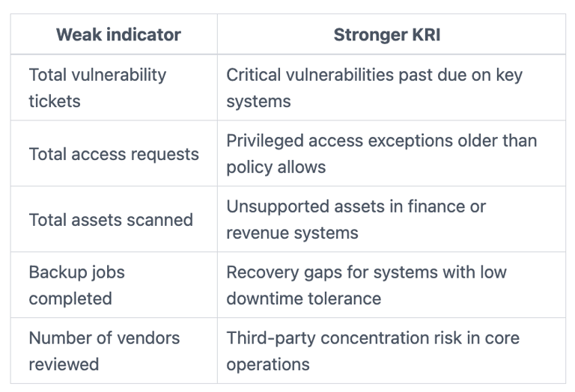Click 'Privileged access exceptions' cell text
This screenshot has width=575, height=392.
click(381, 141)
